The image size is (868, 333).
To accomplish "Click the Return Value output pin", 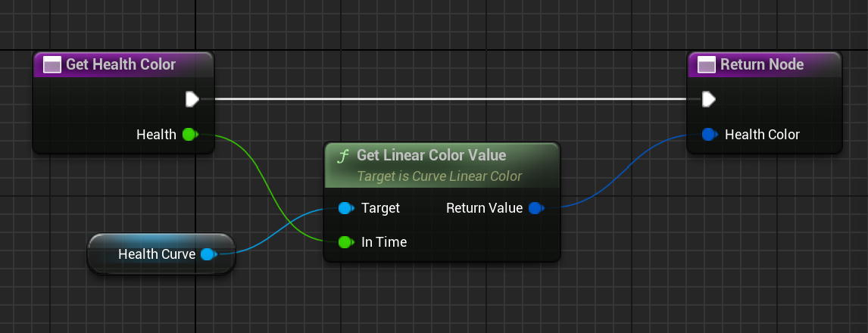I will click(x=535, y=208).
